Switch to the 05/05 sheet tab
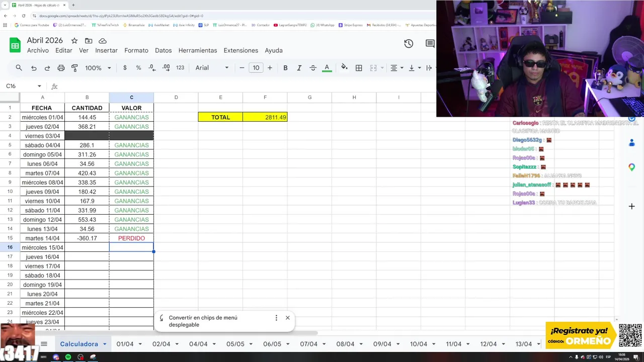The image size is (644, 362). click(235, 344)
